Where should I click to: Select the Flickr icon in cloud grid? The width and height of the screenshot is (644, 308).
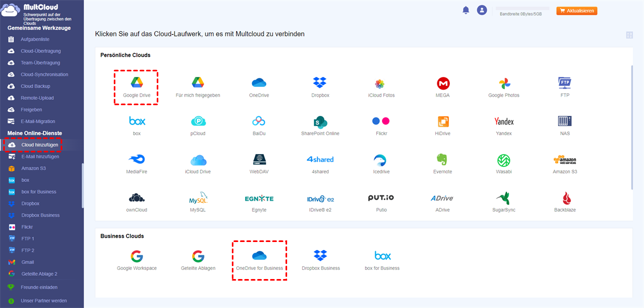(381, 121)
